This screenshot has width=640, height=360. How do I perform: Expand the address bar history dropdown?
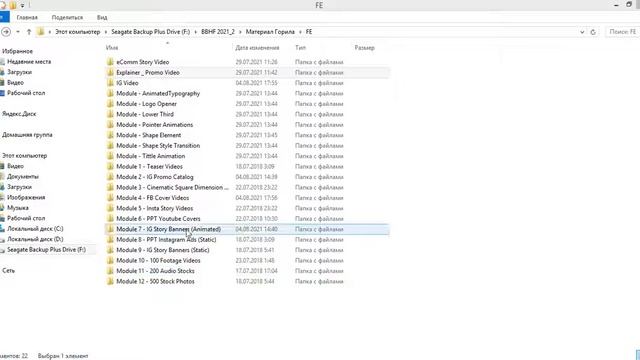(x=582, y=32)
